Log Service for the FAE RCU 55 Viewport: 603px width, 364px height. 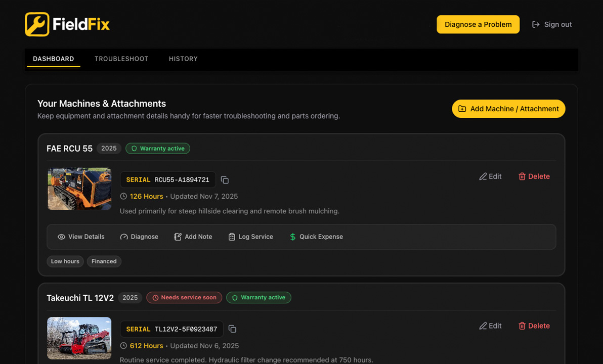250,237
